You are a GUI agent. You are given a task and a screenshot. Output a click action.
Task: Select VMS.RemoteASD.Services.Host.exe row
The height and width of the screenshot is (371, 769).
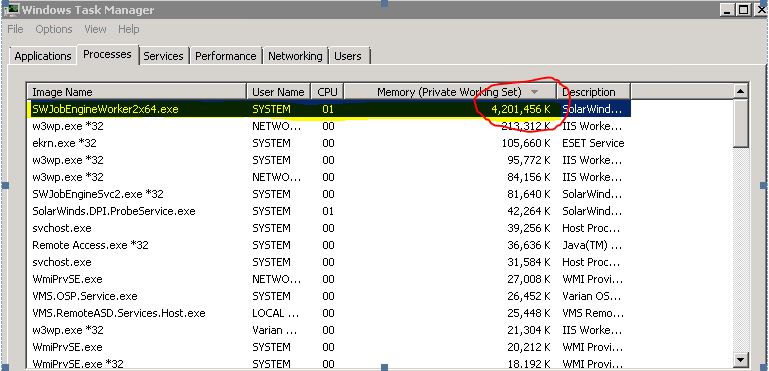(x=329, y=313)
